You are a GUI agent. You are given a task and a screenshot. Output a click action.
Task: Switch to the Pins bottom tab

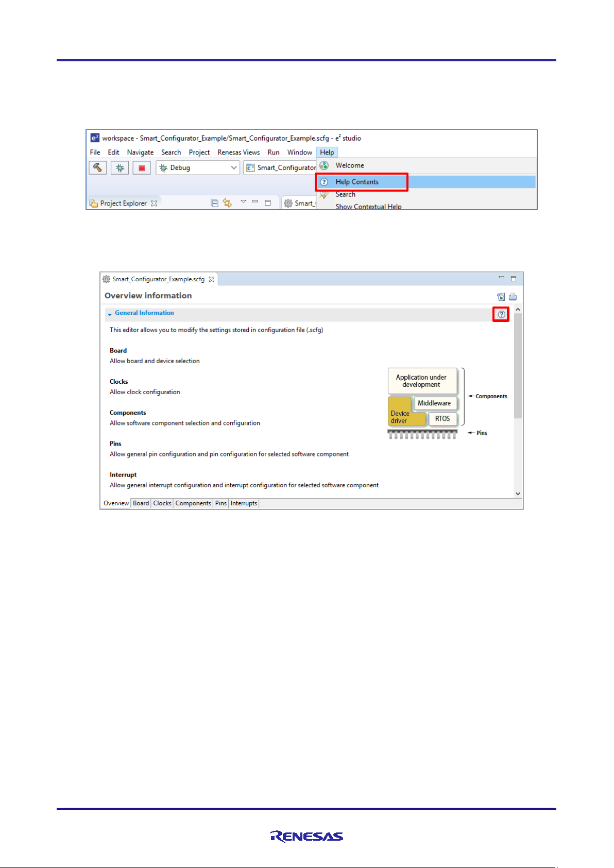pos(221,503)
